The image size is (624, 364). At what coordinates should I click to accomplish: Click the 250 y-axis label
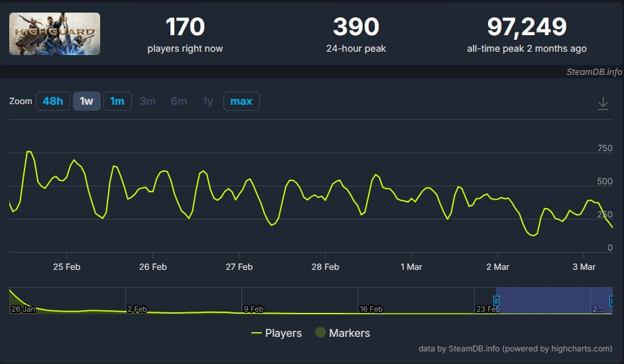click(x=605, y=214)
